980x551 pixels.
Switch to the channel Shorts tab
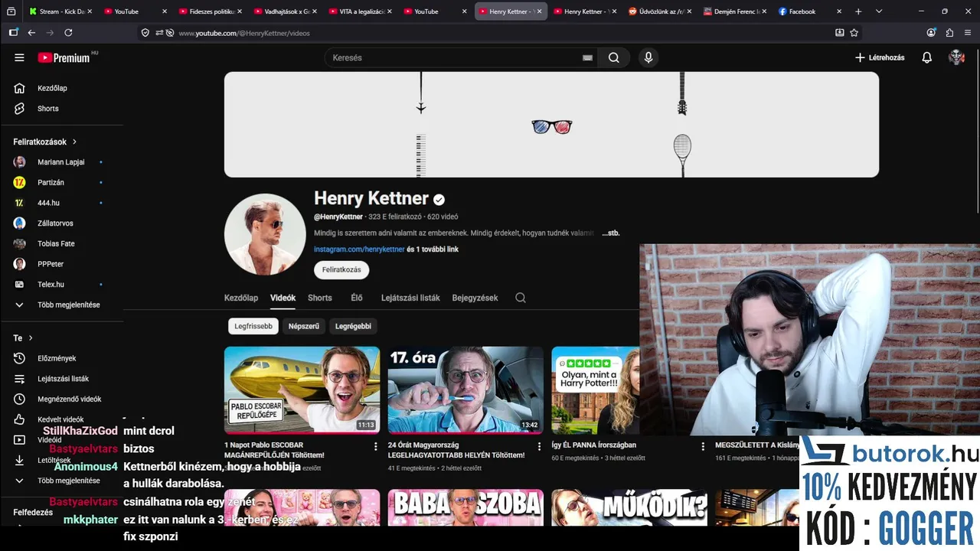click(320, 298)
